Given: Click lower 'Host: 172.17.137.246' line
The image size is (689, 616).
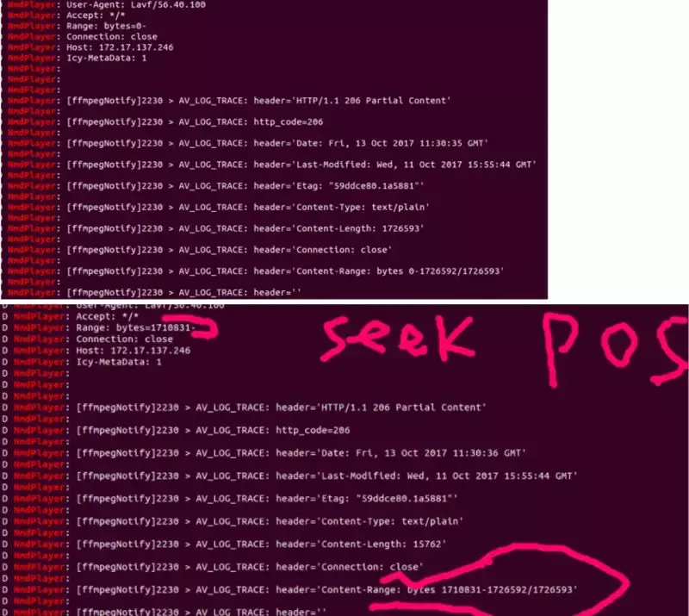Looking at the screenshot, I should click(133, 351).
